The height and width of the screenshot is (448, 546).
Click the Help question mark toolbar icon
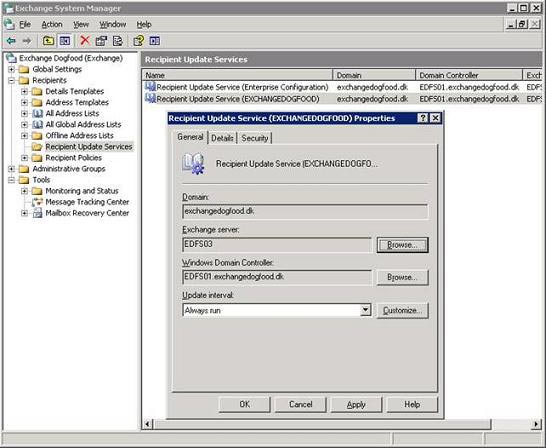click(x=139, y=41)
